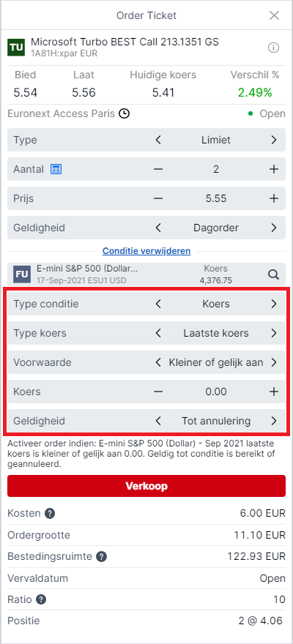293x644 pixels.
Task: Show help for Kosten
Action: [x=50, y=513]
